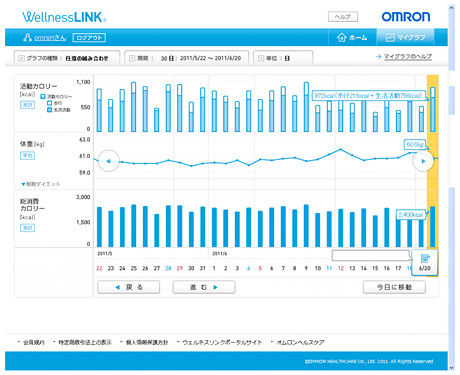Toggle the 活動カロリー legend checkbox

click(x=43, y=97)
